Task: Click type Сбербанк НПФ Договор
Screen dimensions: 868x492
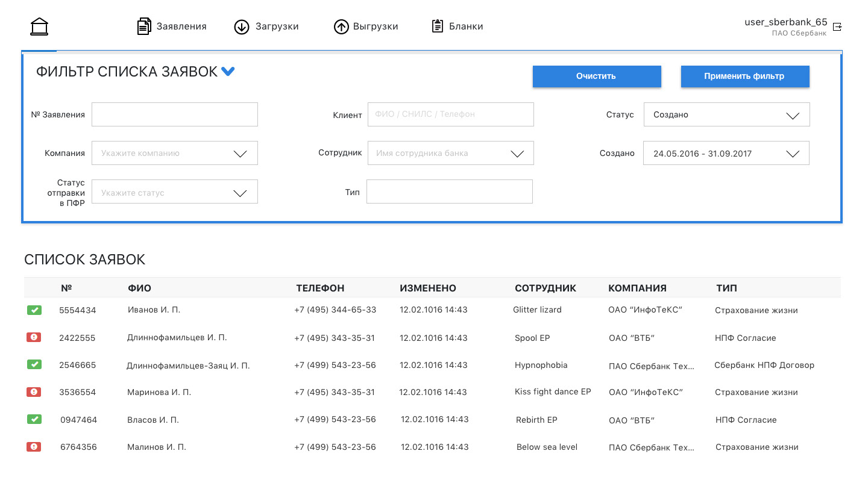Action: (x=764, y=365)
